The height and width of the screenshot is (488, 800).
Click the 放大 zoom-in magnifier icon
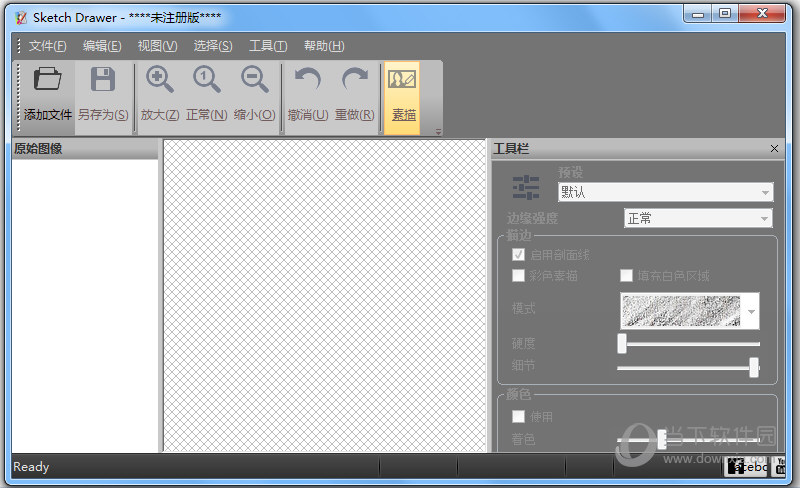[159, 80]
